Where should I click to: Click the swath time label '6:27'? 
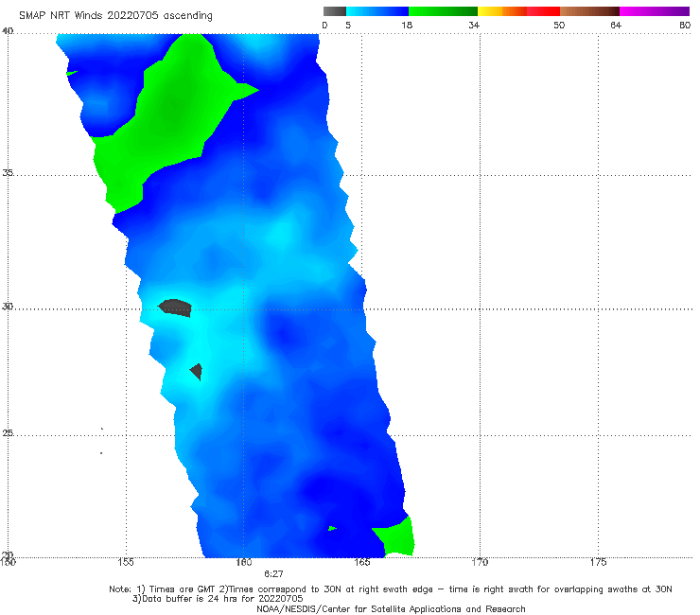click(x=273, y=574)
